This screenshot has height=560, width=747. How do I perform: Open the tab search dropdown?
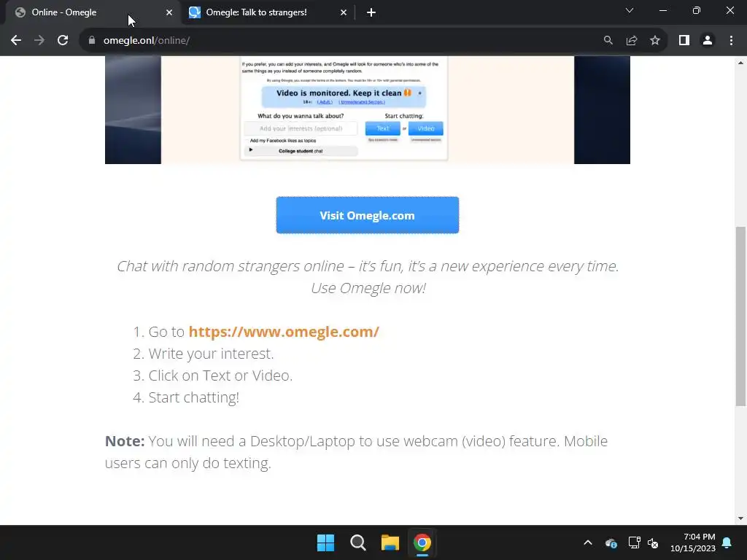pos(630,10)
